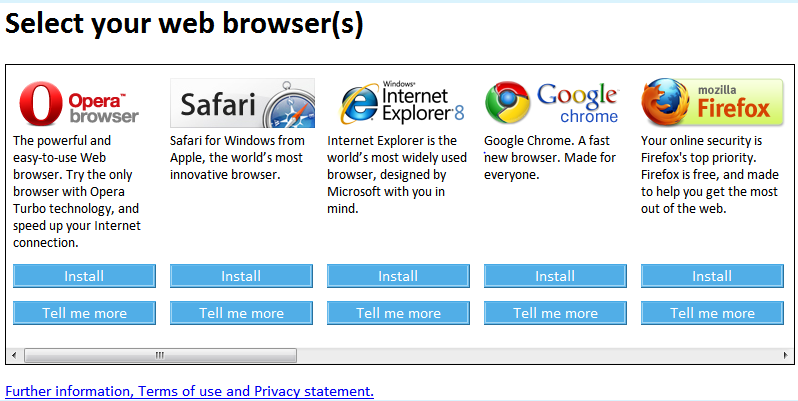This screenshot has height=401, width=798.
Task: Open Tell me more for Internet Explorer
Action: [x=398, y=313]
